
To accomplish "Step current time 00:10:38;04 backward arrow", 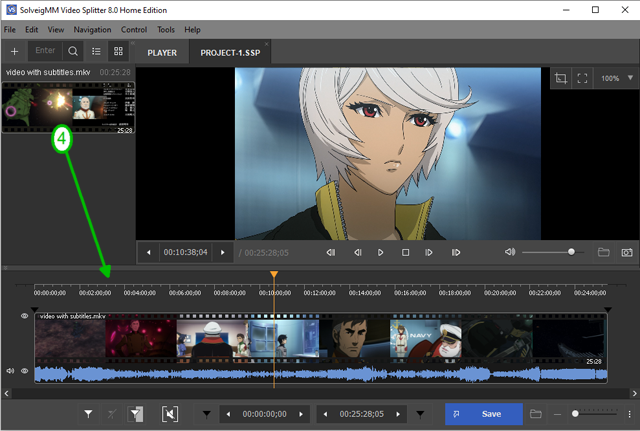I will [x=149, y=252].
